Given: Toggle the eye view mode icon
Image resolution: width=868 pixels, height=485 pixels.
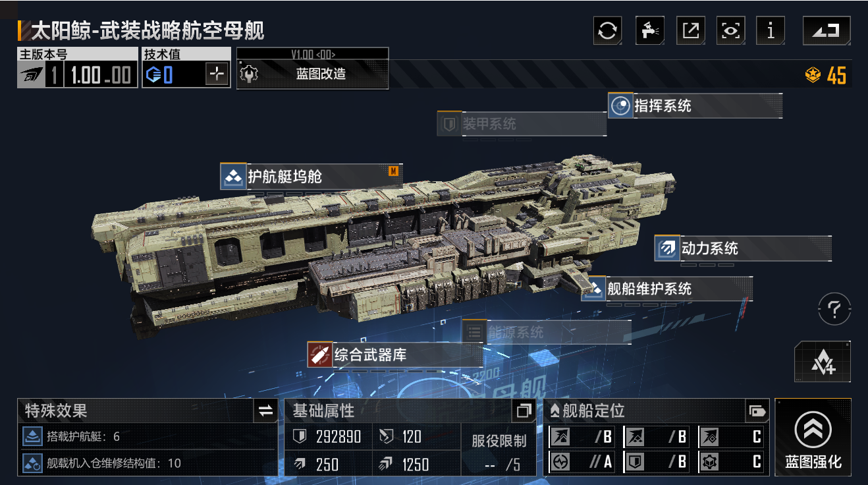Looking at the screenshot, I should pos(731,31).
